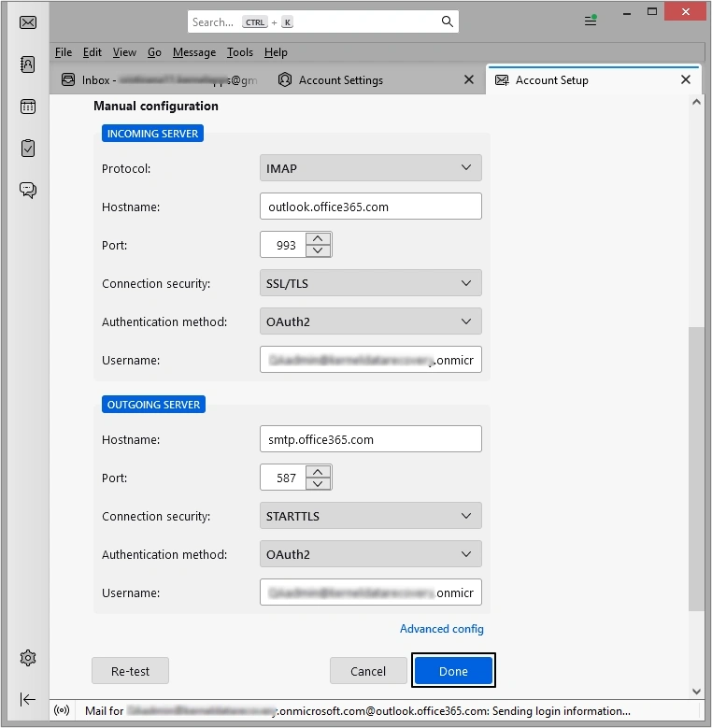Close the Account Setup tab
Image resolution: width=712 pixels, height=728 pixels.
pos(686,79)
